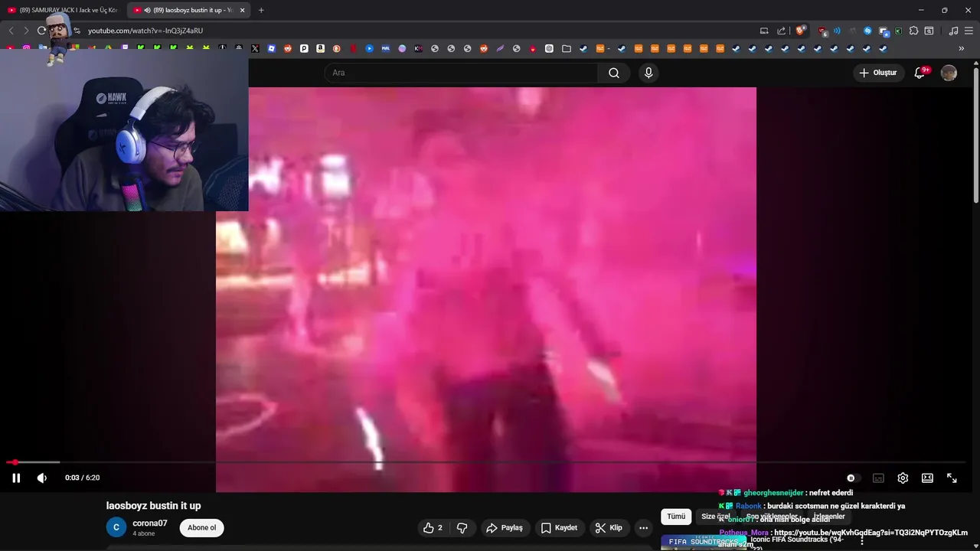Click the install app icon in address bar

pos(764,31)
